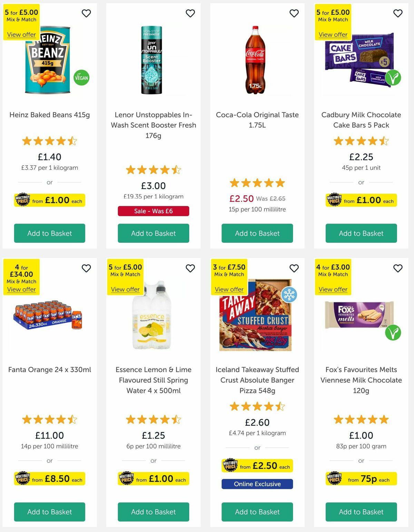
Task: Click the Multibuy Price badge under Fanta Orange
Action: point(49,479)
